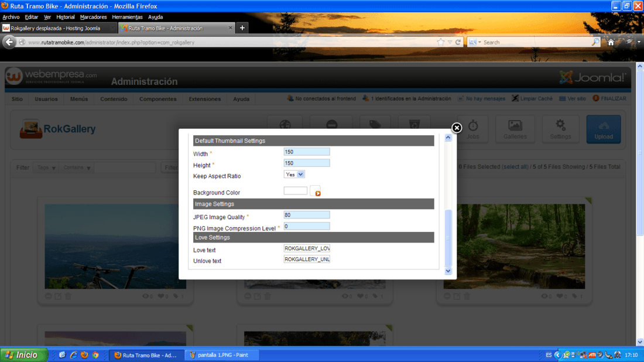Click the URL address bar

[x=230, y=42]
